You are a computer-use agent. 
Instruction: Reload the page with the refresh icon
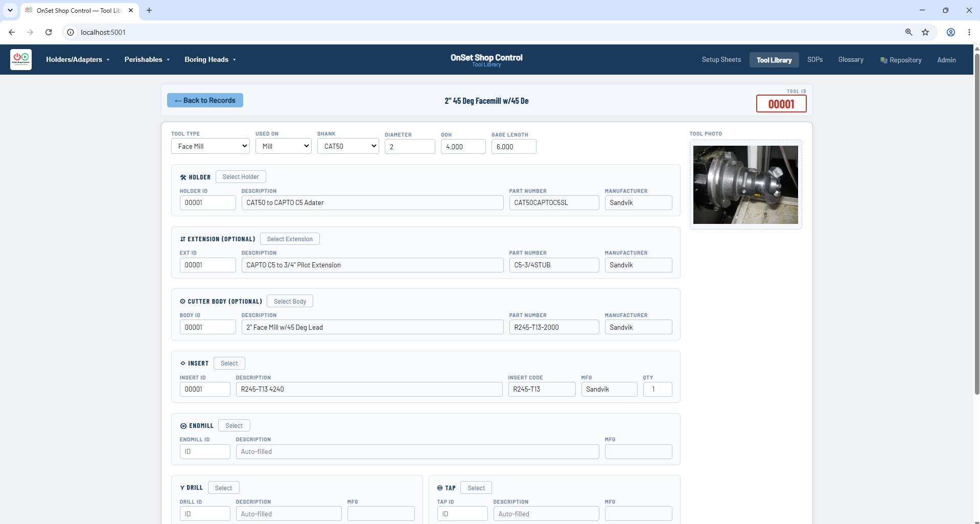click(49, 32)
